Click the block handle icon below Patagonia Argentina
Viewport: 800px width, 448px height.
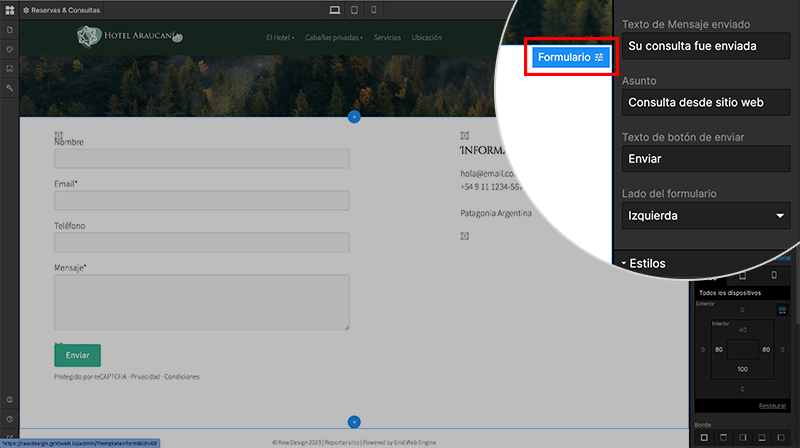(464, 236)
